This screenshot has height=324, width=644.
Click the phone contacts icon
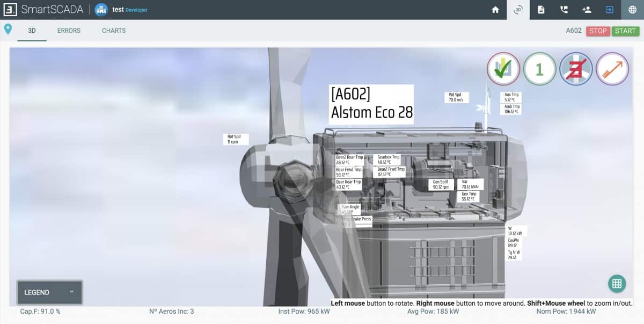pos(563,10)
